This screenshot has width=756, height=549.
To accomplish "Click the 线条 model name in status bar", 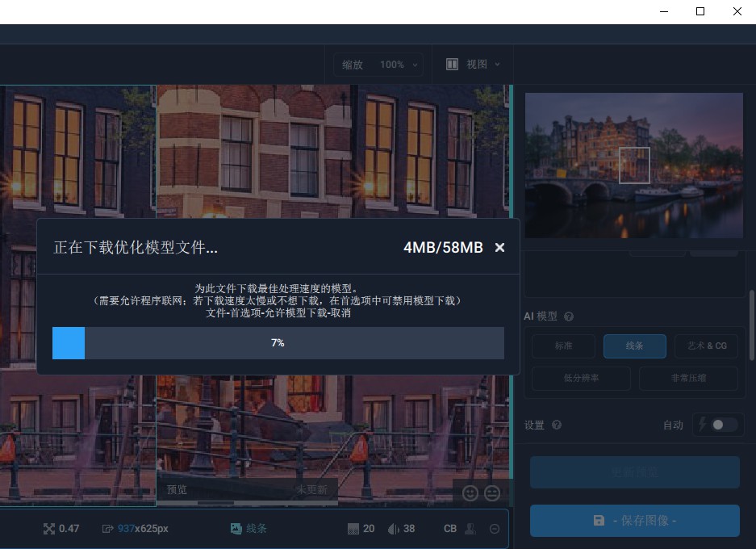I will (256, 529).
